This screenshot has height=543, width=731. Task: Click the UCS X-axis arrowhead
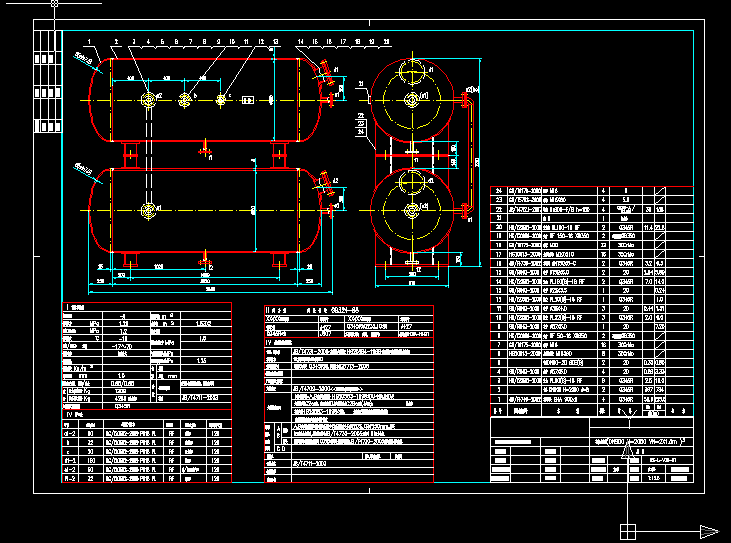coord(710,531)
